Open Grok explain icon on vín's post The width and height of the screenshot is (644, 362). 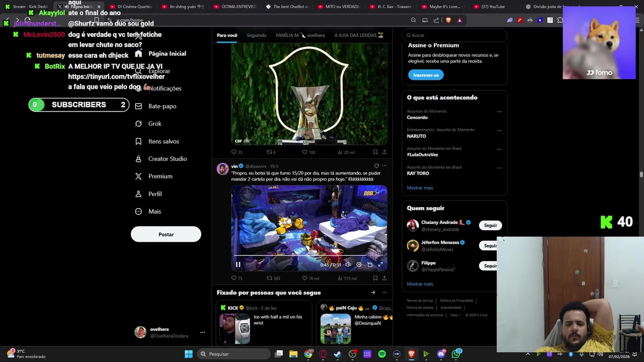(376, 166)
